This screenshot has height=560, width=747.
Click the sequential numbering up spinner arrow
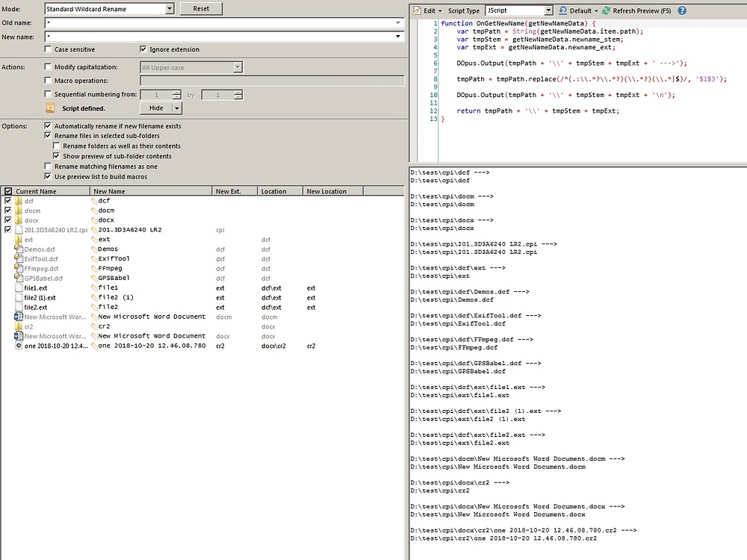[177, 92]
